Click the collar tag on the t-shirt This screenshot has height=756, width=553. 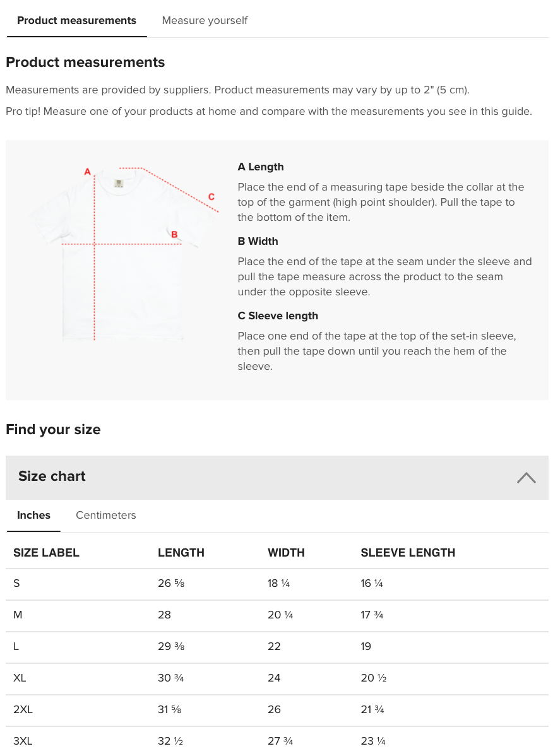(x=119, y=183)
